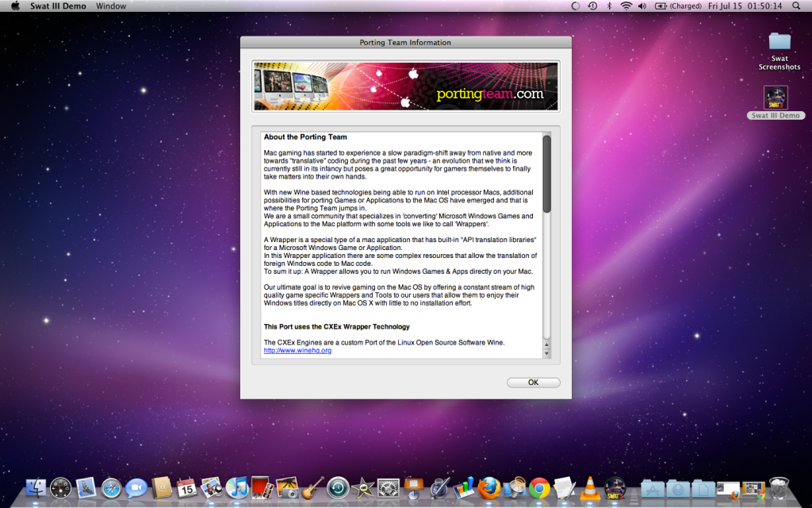Launch Numbers from the Dock
This screenshot has width=812, height=508.
click(464, 488)
